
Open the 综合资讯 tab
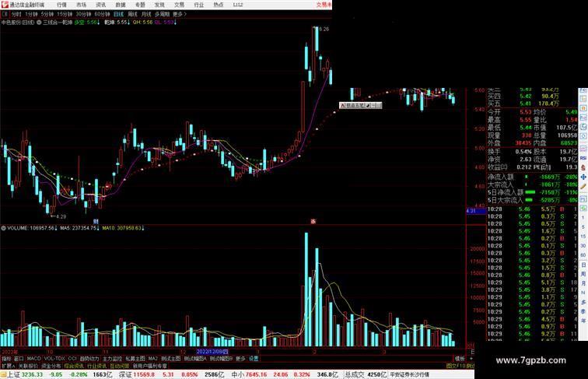74,366
